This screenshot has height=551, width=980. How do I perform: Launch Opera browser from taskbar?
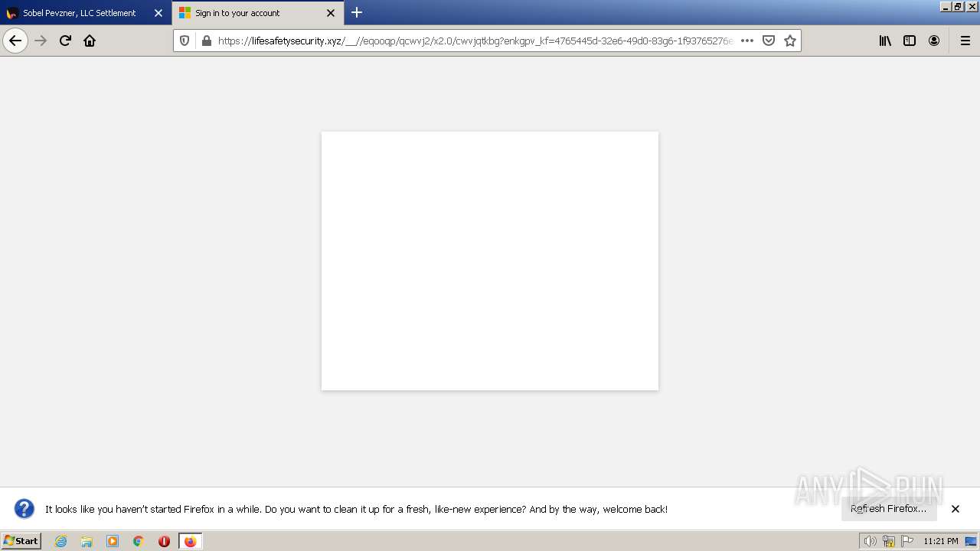[x=164, y=541]
